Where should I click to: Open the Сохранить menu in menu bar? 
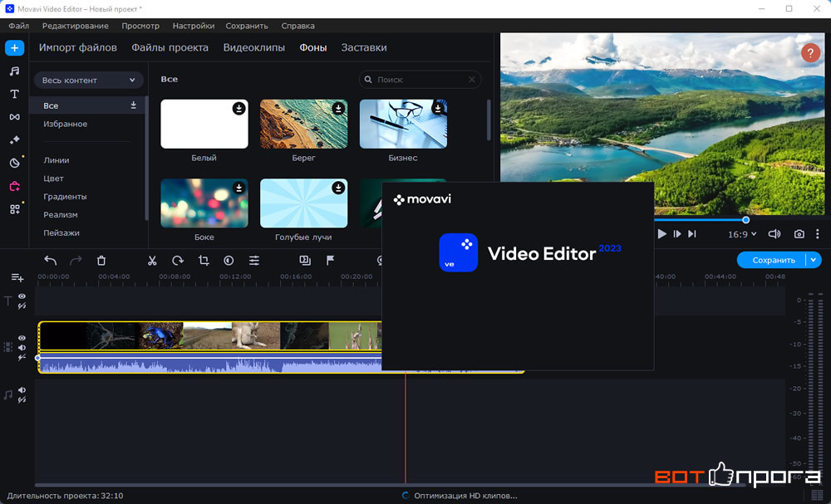point(247,26)
